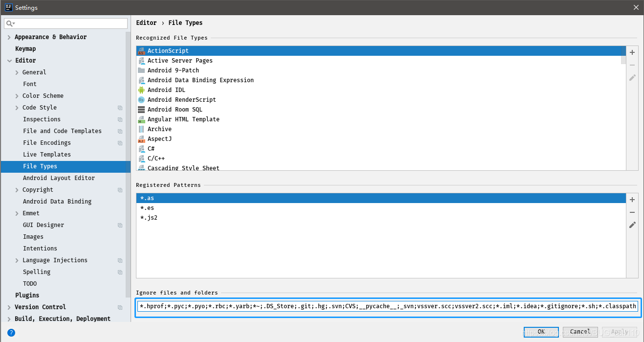Expand the Version Control section
This screenshot has width=644, height=342.
(x=9, y=307)
